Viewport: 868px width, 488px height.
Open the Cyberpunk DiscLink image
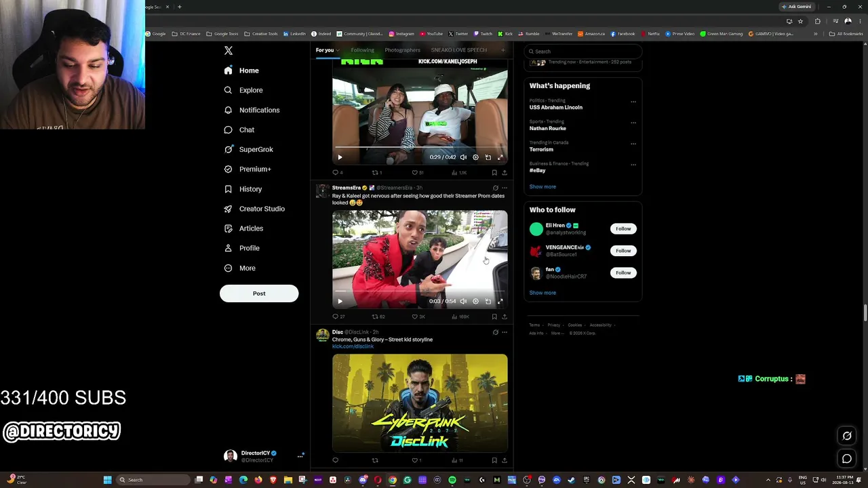[420, 403]
